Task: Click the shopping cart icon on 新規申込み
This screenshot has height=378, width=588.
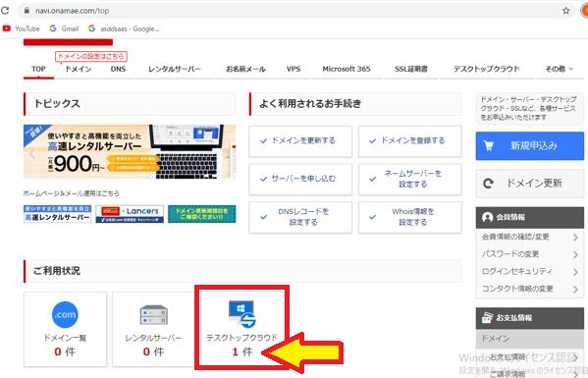Action: point(488,145)
